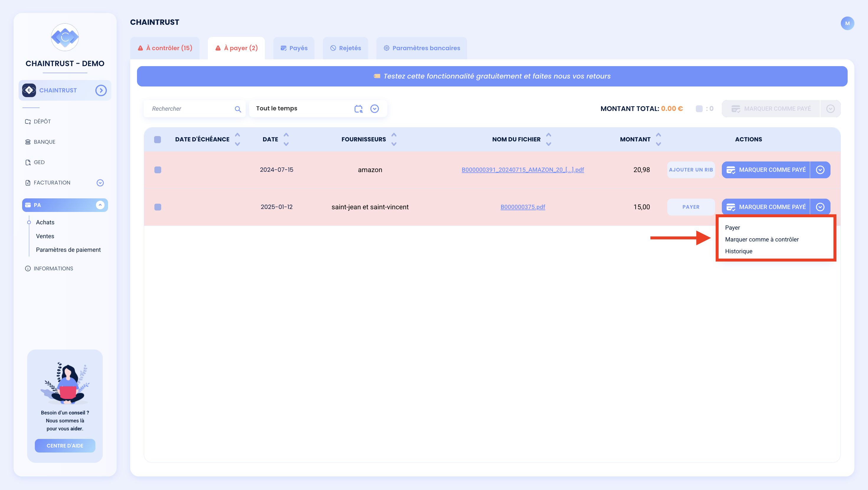Open the GED section
Screen dimensions: 868x490
pos(35,162)
